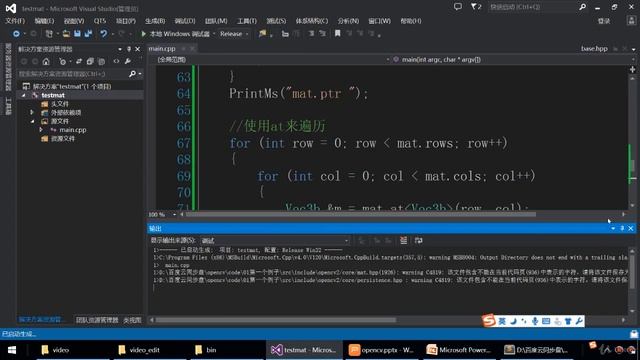Viewport: 640px width, 360px height.
Task: Open the 文件(F) menu
Action: 15,21
